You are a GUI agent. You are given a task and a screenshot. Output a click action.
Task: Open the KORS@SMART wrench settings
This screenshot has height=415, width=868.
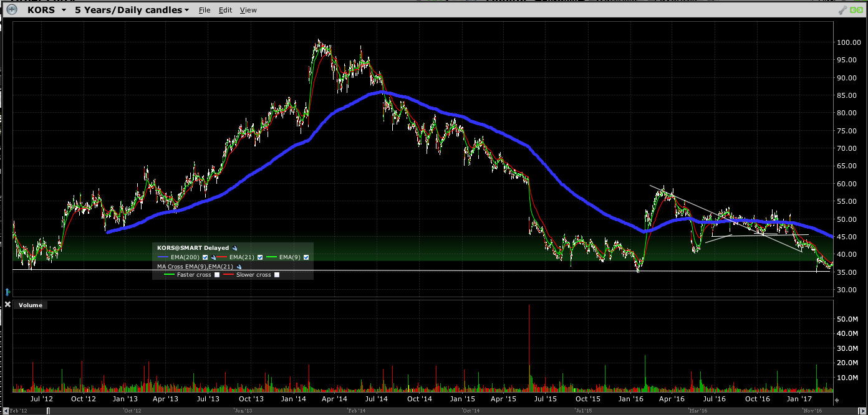point(236,248)
